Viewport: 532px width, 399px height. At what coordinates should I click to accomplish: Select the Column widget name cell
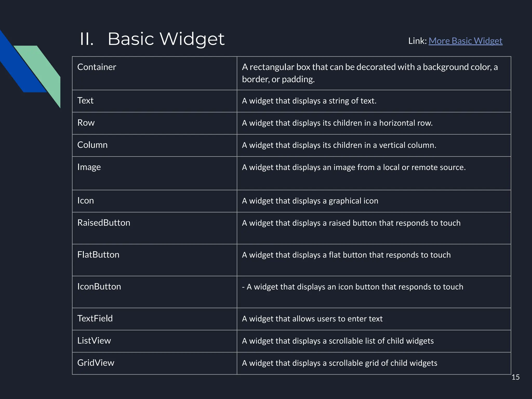pyautogui.click(x=155, y=145)
